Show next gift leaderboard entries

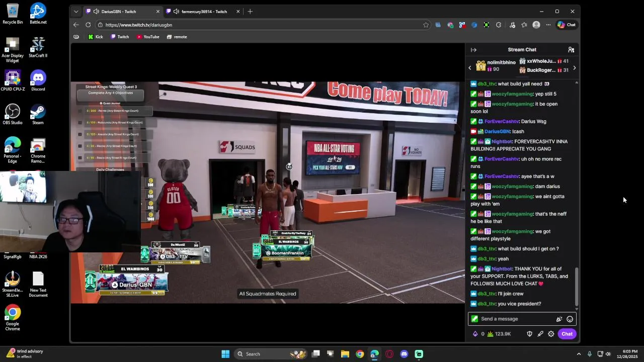tap(575, 67)
